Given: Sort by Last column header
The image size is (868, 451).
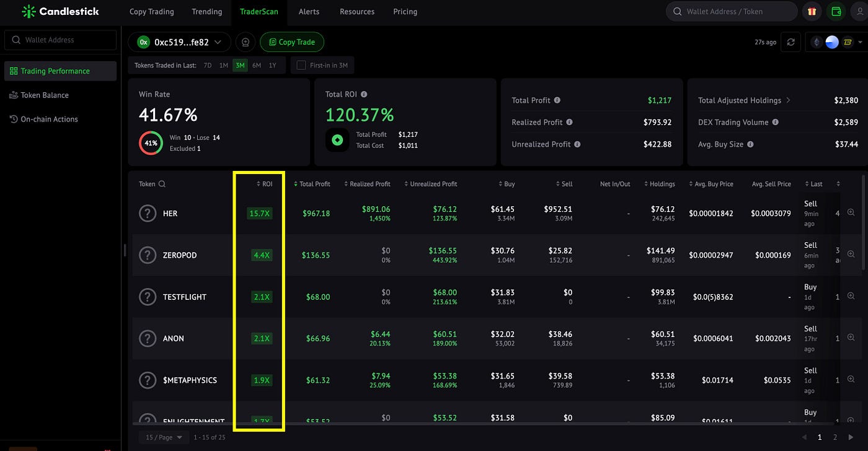Looking at the screenshot, I should (813, 184).
